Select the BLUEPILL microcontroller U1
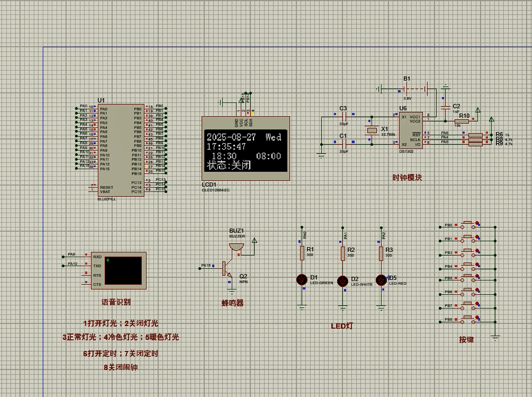The height and width of the screenshot is (397, 532). pos(121,150)
